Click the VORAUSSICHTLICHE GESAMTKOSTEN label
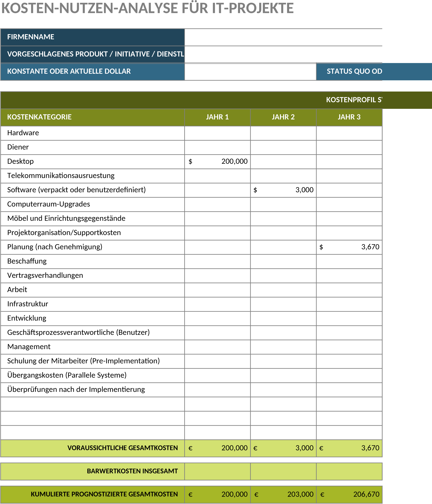432x504 pixels. click(123, 448)
